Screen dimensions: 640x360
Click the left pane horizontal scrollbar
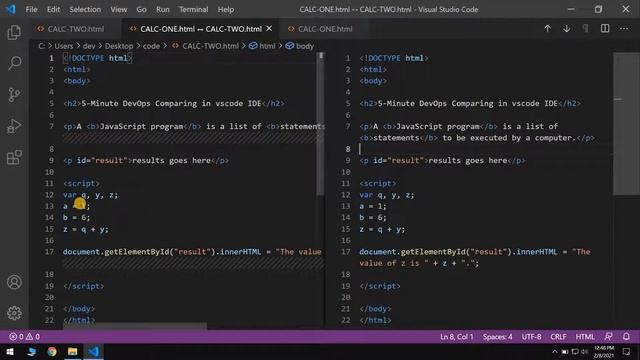pyautogui.click(x=135, y=326)
